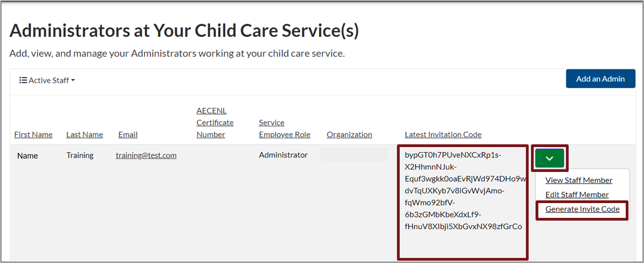Open the training@test.com email link
Screen dimensions: 644x263
[x=146, y=156]
